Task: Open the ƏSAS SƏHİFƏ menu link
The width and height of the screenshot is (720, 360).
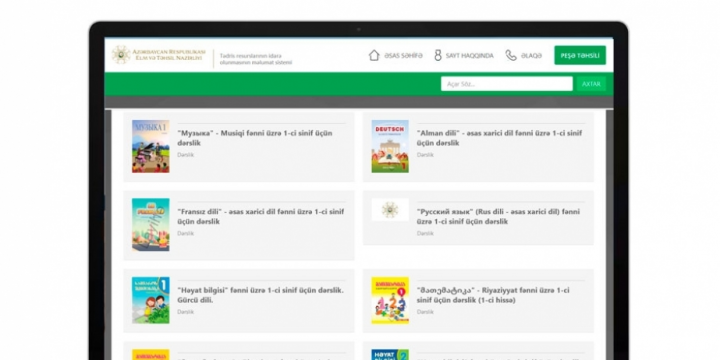Action: click(x=403, y=56)
